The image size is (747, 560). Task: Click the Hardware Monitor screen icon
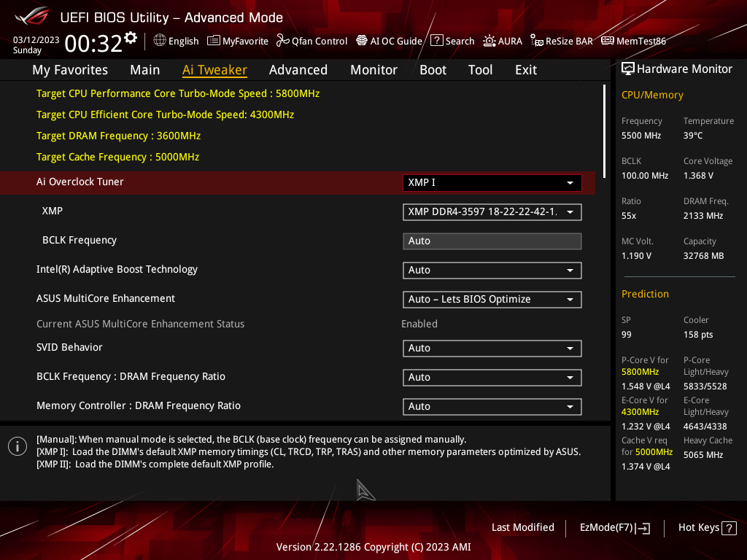[x=628, y=69]
